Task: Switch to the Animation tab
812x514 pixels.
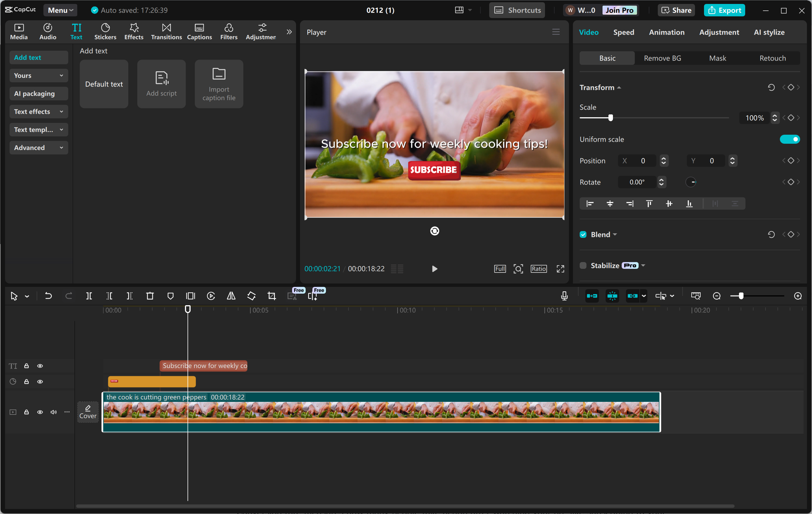Action: point(666,32)
